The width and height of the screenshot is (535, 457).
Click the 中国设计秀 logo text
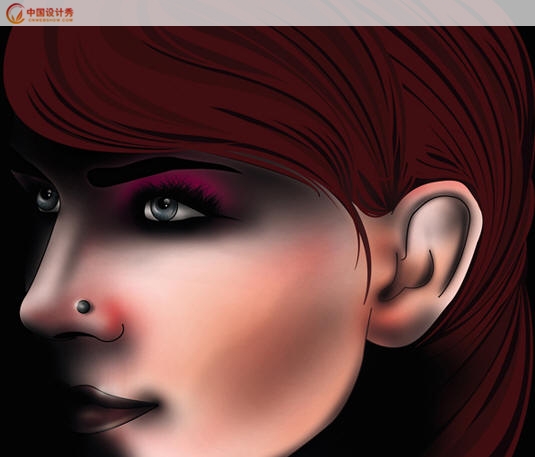50,12
